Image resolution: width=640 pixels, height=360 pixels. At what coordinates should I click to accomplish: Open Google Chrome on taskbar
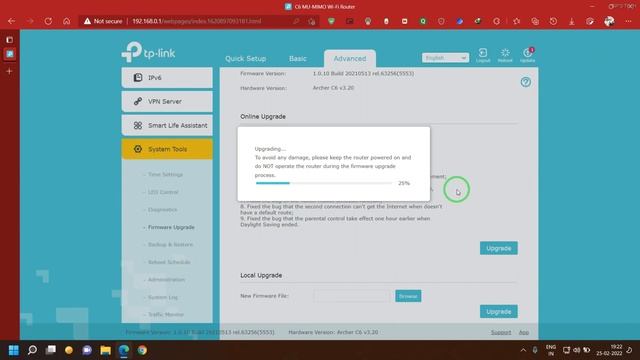(142, 350)
